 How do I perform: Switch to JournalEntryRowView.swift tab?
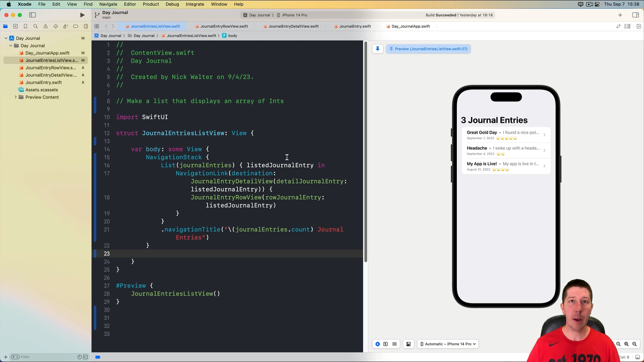tap(221, 26)
